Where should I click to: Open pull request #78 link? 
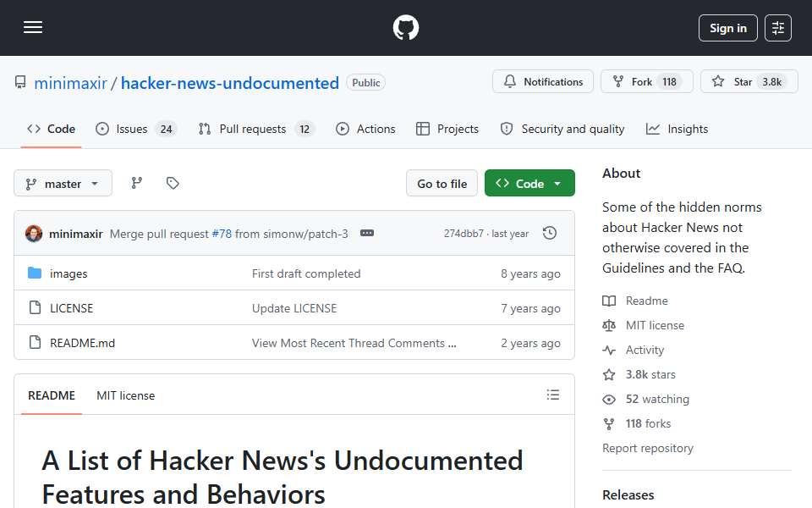[x=222, y=234]
